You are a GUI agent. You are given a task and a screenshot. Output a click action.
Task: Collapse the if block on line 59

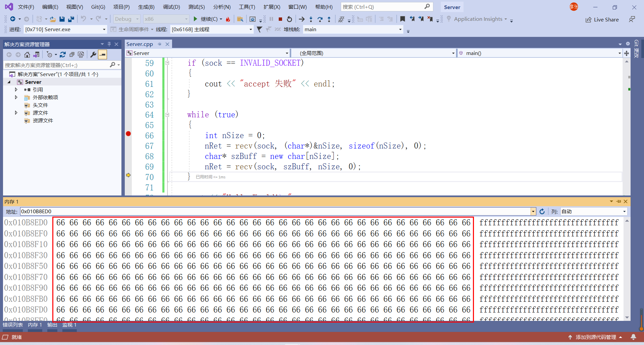coord(167,63)
